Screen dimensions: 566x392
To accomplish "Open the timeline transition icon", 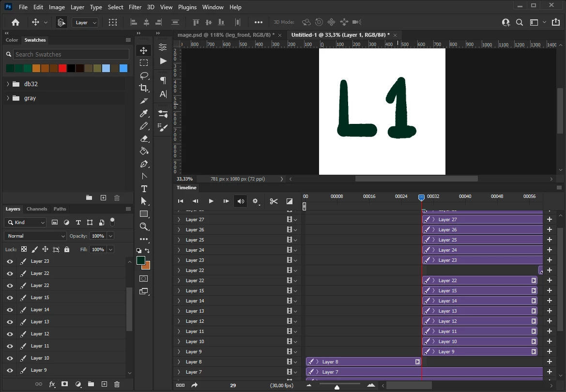I will click(x=290, y=201).
